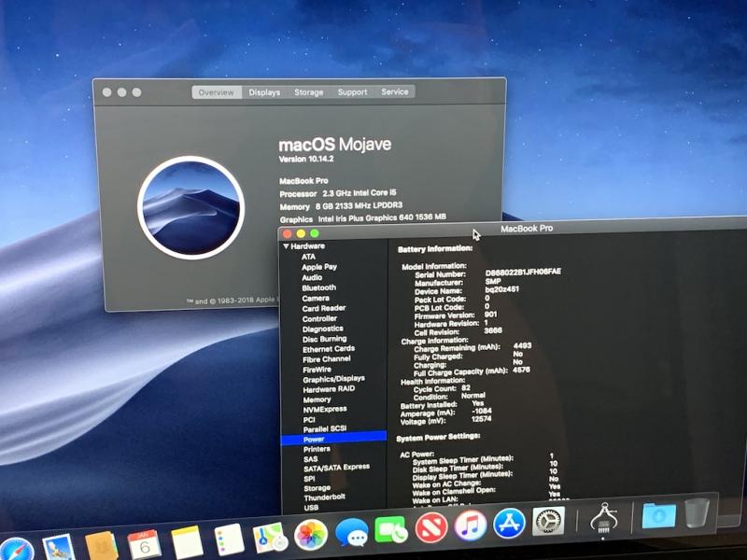The image size is (747, 560).
Task: Open the Calendar app in the Dock
Action: coord(145,544)
